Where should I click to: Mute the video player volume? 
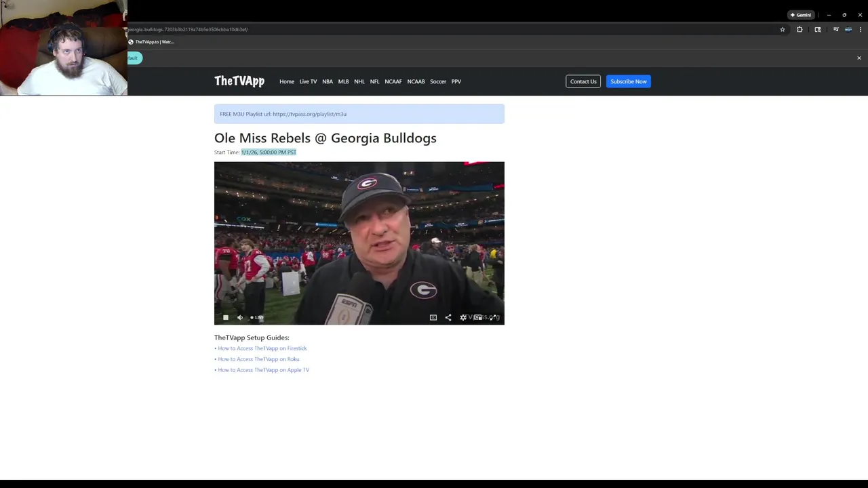coord(239,317)
